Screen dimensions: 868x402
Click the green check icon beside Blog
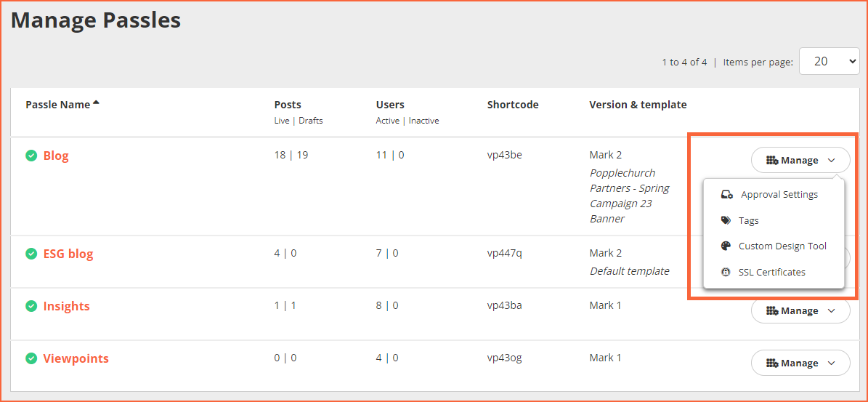31,156
